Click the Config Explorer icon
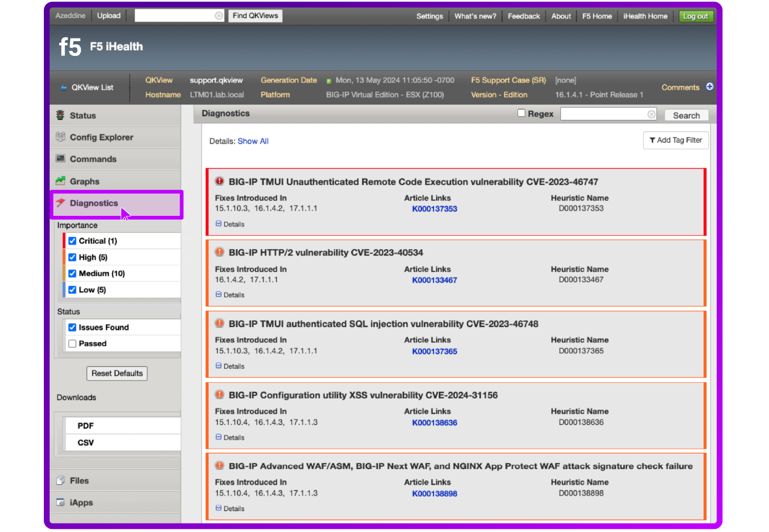769x532 pixels. pos(60,137)
